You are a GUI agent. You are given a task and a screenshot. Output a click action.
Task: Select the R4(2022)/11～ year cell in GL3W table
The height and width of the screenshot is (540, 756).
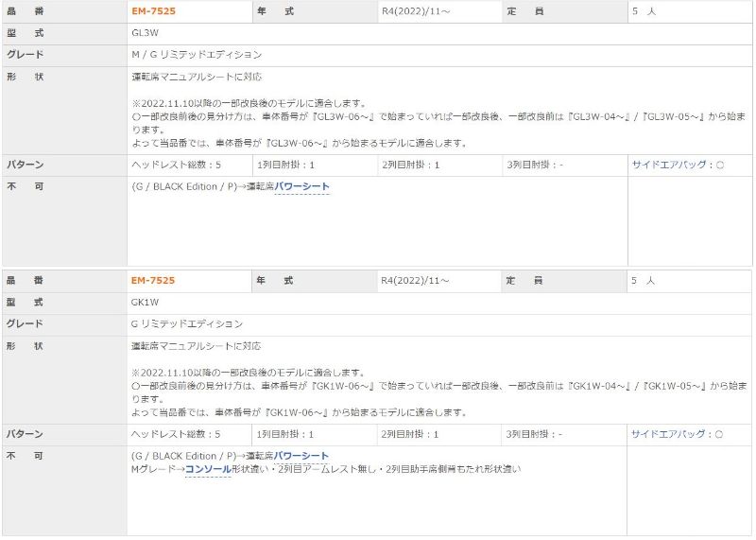415,11
